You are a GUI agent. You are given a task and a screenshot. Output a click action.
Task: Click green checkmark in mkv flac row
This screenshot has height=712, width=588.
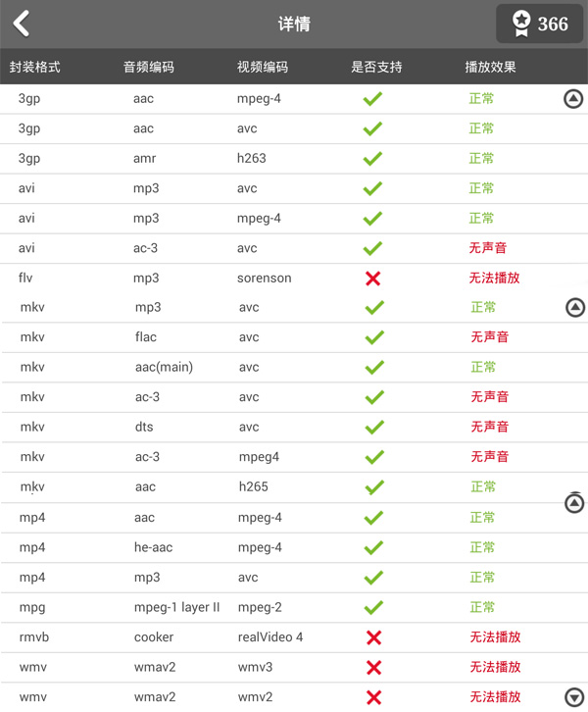click(374, 337)
